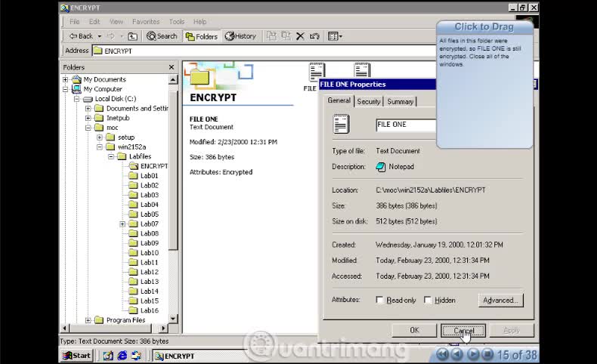Expand the Lab07 folder node
Screen dimensions: 597x364
(122, 224)
